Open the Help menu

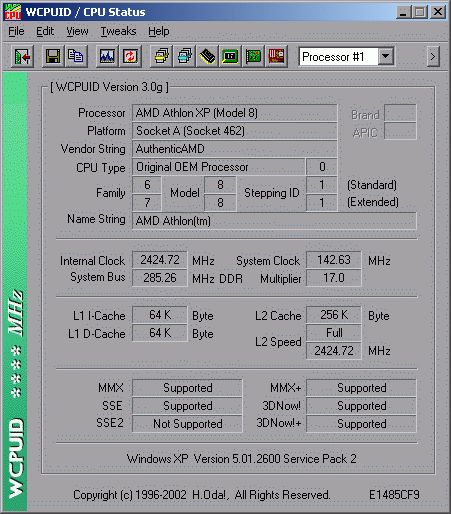(159, 31)
